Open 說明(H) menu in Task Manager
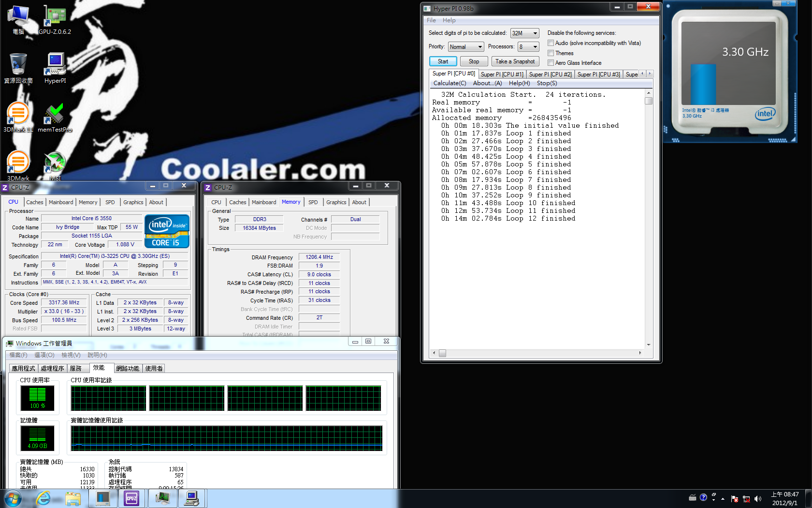 coord(98,355)
